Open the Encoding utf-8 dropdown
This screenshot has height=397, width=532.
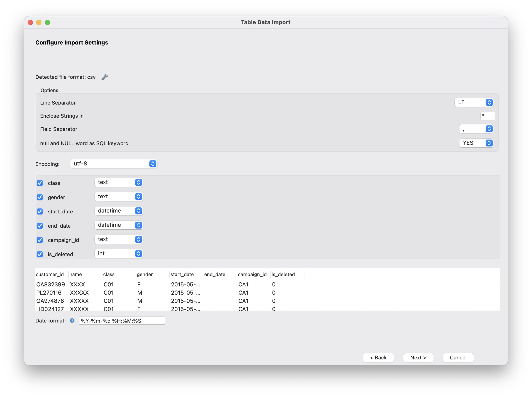114,164
